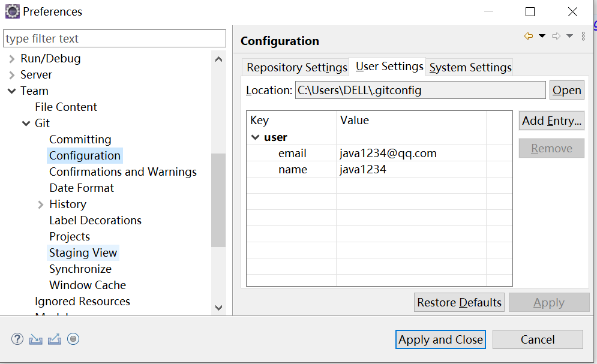Viewport: 597px width, 364px height.
Task: Go back using the yellow arrow
Action: [529, 37]
